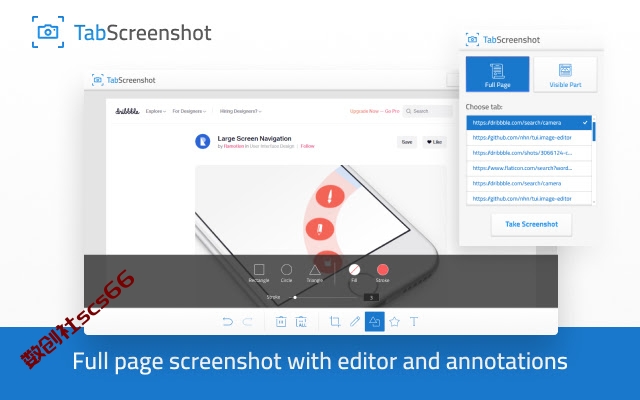
Task: Select the Text tool
Action: tap(414, 322)
